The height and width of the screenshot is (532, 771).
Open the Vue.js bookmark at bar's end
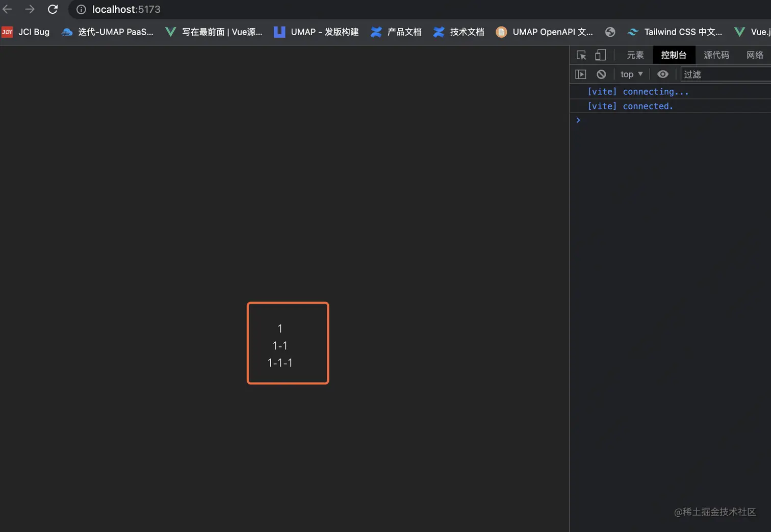pos(752,32)
